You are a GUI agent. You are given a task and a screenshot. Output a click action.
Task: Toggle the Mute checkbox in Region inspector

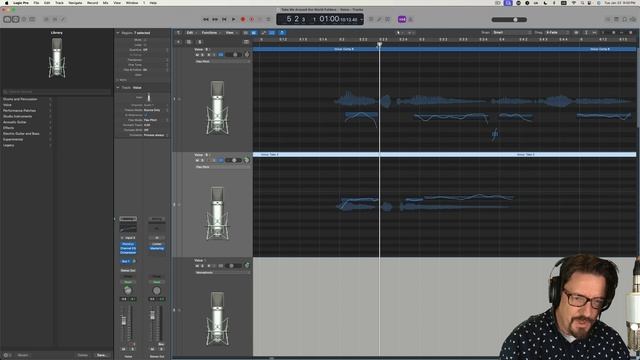[x=145, y=40]
